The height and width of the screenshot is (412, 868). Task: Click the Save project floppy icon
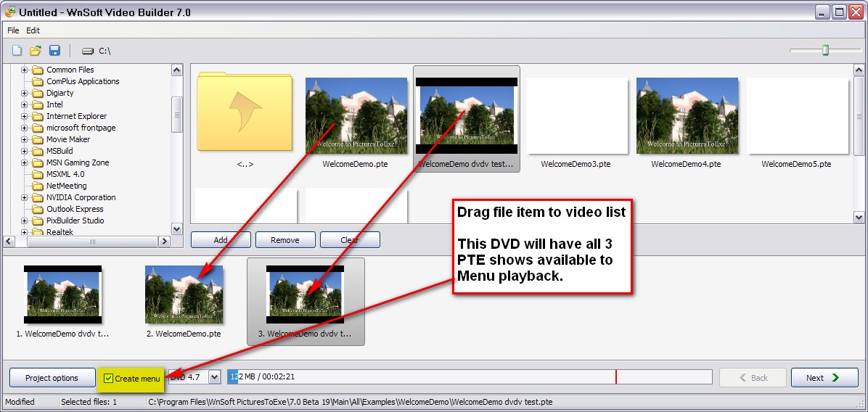(x=54, y=51)
